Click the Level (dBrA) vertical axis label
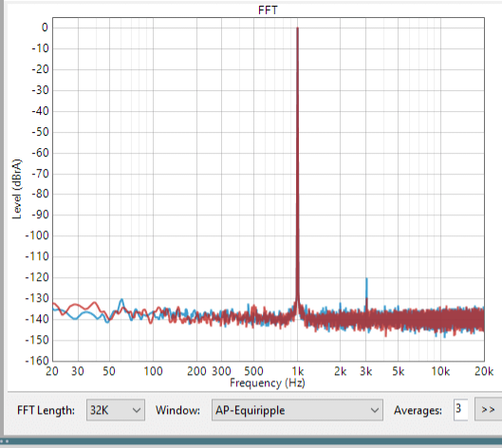Viewport: 502px width, 448px height. pos(17,189)
